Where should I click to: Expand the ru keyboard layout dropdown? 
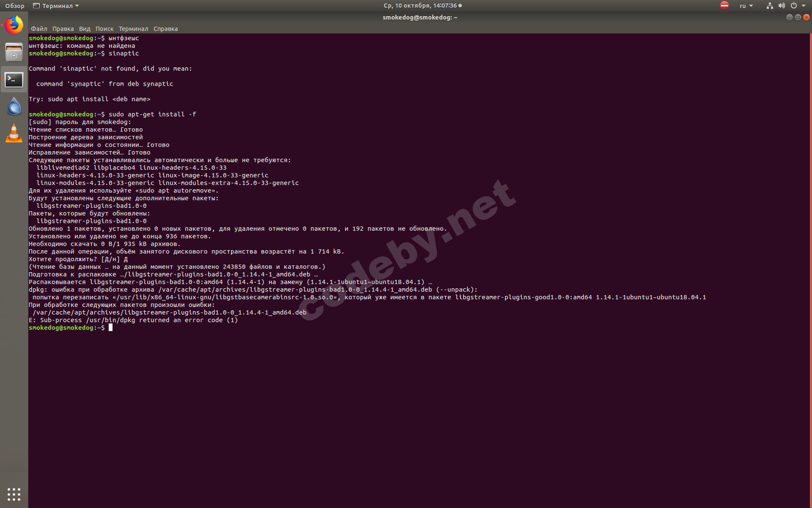point(746,6)
